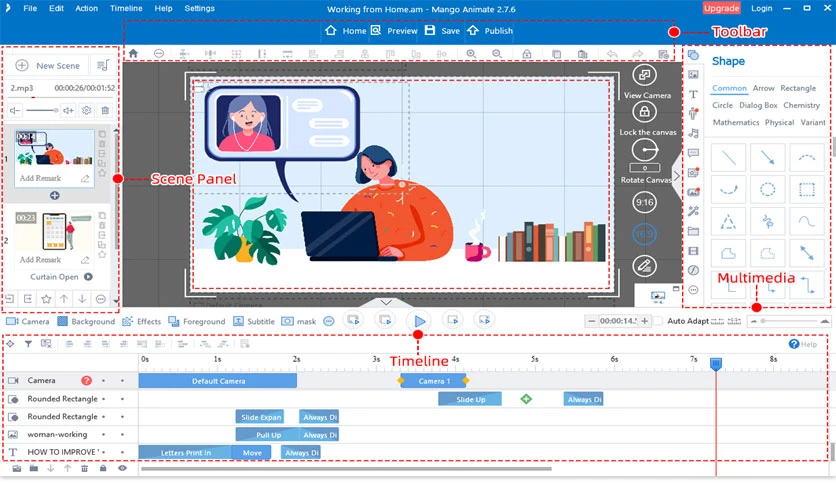
Task: Click the New Scene button
Action: pyautogui.click(x=49, y=66)
